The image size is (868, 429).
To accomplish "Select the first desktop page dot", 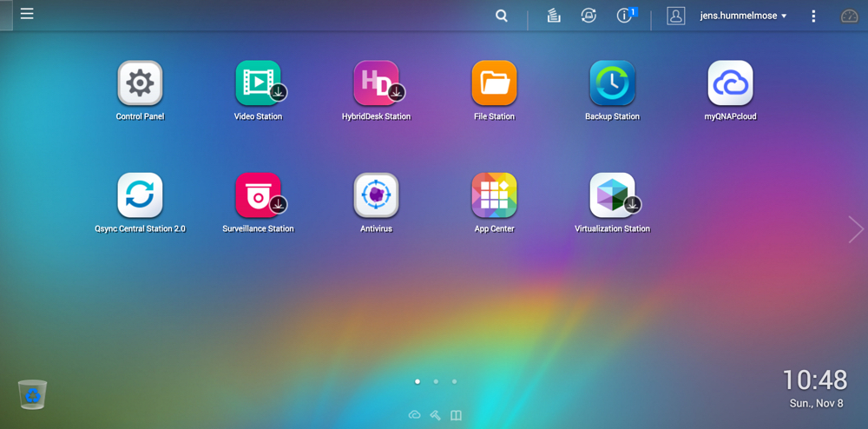I will point(418,381).
